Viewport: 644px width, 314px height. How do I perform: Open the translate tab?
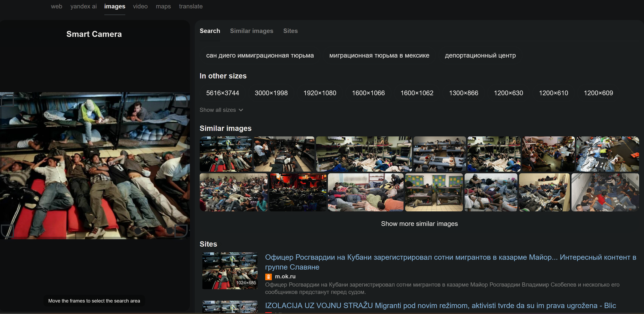pyautogui.click(x=191, y=6)
